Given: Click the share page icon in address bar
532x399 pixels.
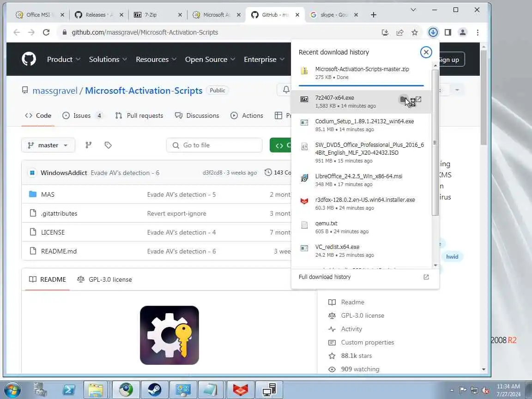Looking at the screenshot, I should click(x=399, y=32).
